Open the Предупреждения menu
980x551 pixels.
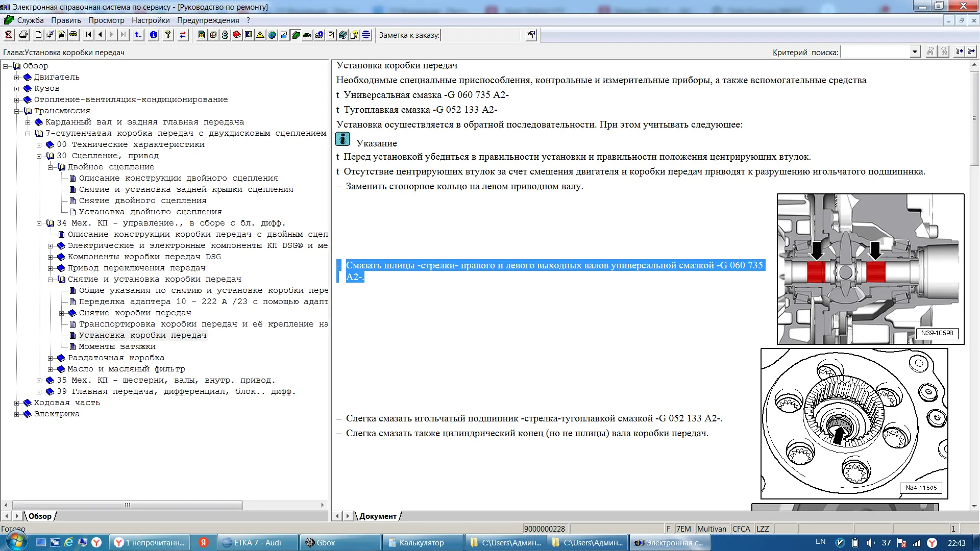pyautogui.click(x=208, y=20)
